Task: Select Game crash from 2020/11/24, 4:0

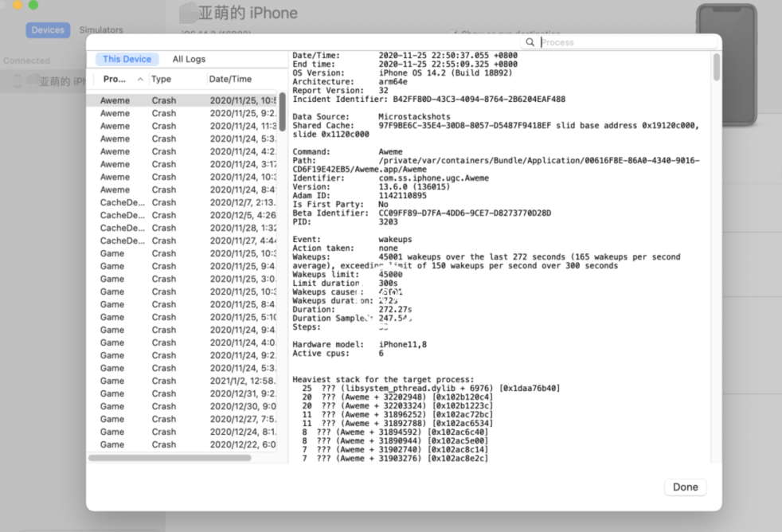Action: 182,342
